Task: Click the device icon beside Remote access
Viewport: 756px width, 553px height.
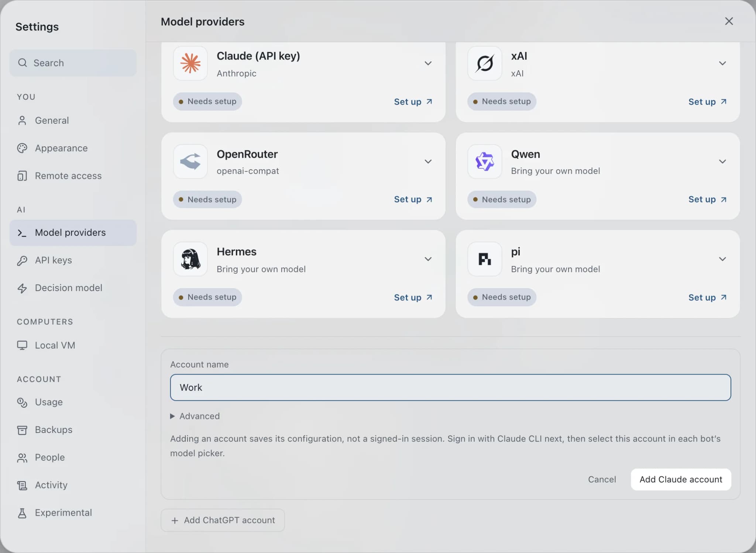Action: coord(22,176)
